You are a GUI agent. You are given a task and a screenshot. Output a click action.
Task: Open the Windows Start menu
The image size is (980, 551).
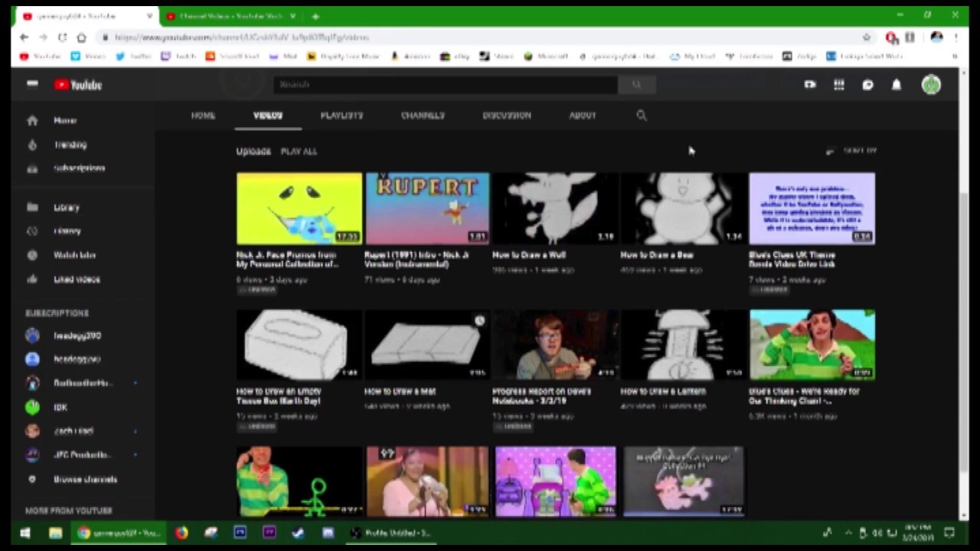tap(24, 533)
